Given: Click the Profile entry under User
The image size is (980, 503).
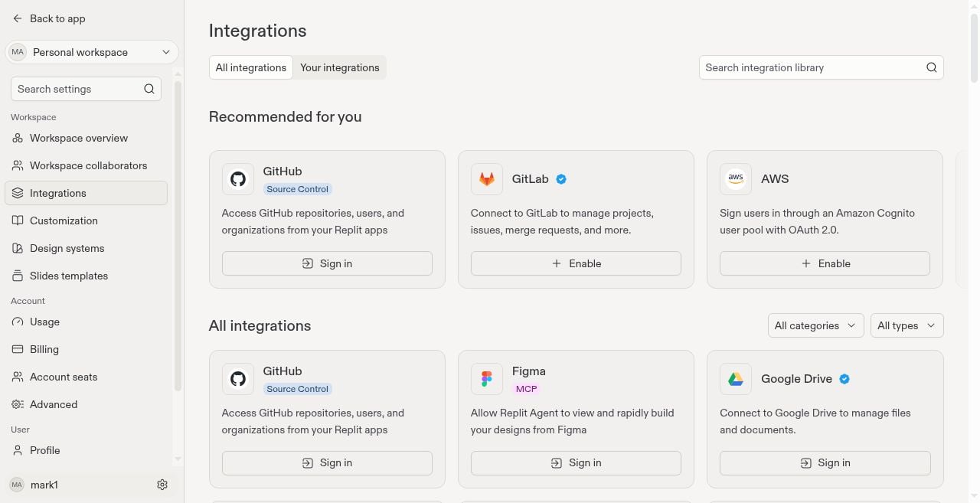Looking at the screenshot, I should click(x=86, y=450).
